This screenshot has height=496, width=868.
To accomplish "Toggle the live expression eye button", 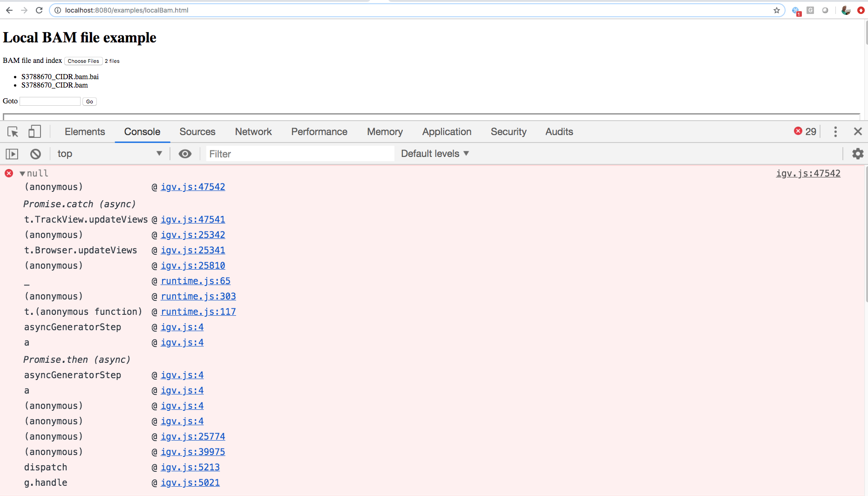I will (185, 154).
